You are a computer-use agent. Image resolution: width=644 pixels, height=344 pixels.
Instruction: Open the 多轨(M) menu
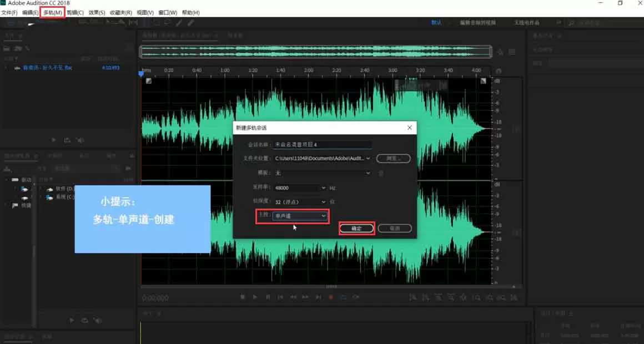(53, 13)
